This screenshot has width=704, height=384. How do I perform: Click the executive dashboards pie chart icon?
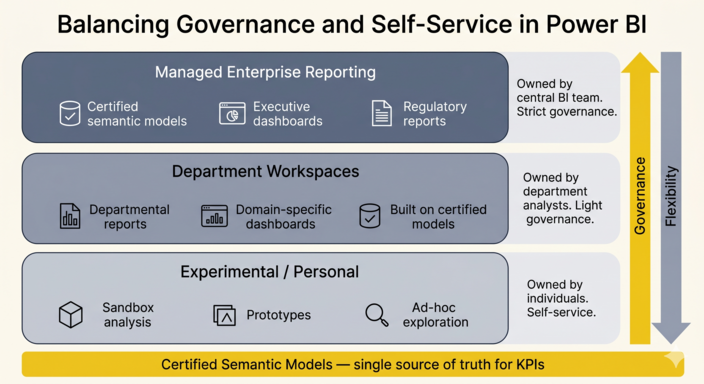pos(232,113)
